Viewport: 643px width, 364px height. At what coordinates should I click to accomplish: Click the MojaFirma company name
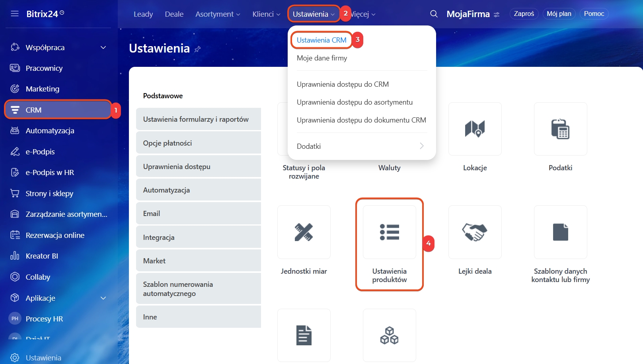[x=468, y=14]
